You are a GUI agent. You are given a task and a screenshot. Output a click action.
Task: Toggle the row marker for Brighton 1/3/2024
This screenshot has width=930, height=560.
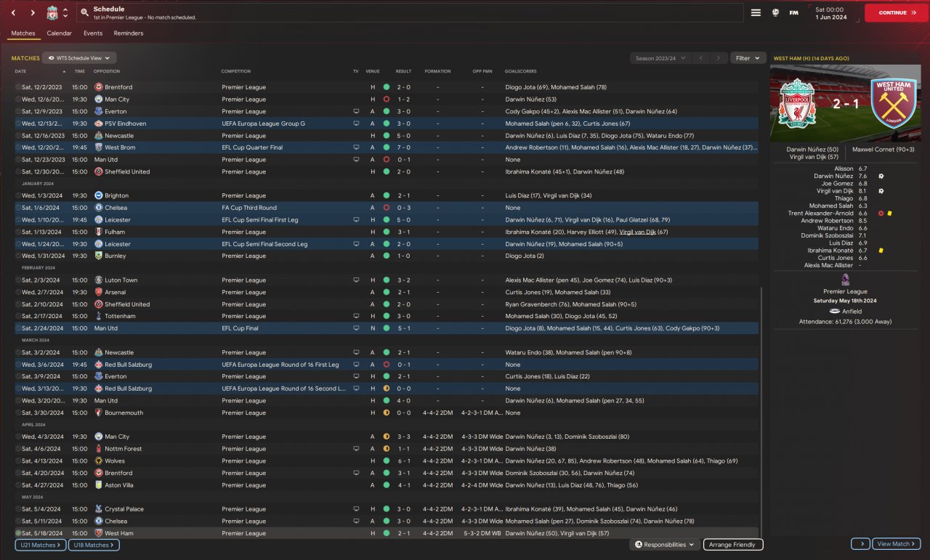point(18,195)
